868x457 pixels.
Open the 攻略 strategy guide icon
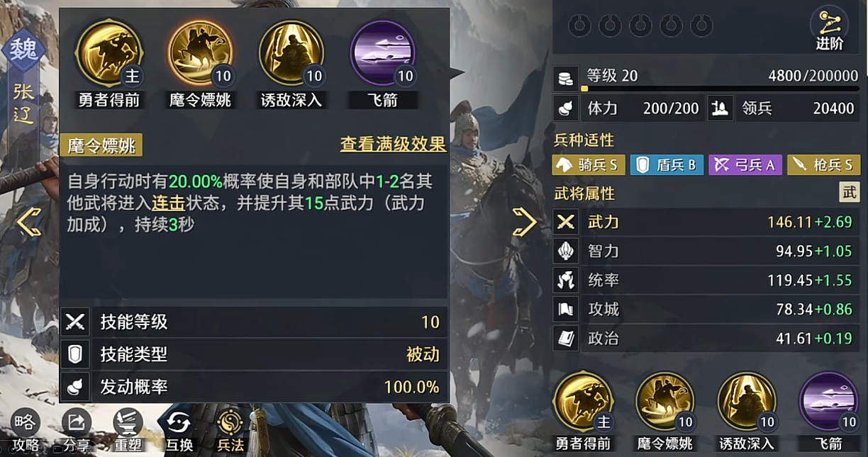coord(25,431)
